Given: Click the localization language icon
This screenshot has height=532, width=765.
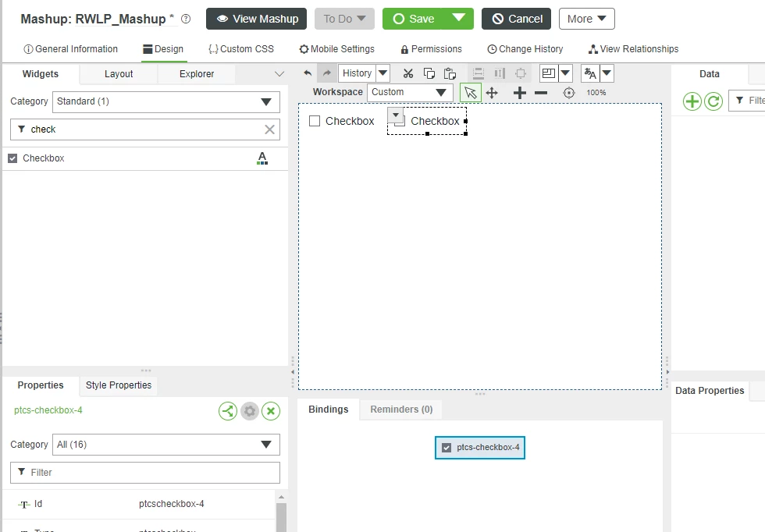Looking at the screenshot, I should click(x=590, y=73).
